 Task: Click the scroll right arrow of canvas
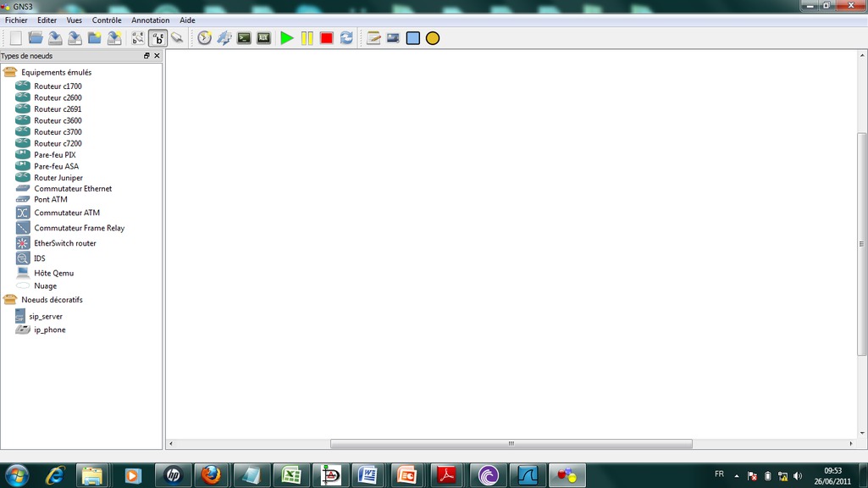tap(851, 444)
